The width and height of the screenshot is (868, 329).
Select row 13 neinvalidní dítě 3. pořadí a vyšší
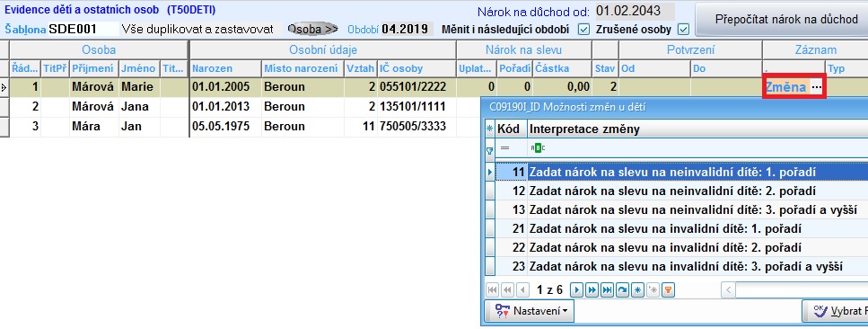[681, 210]
